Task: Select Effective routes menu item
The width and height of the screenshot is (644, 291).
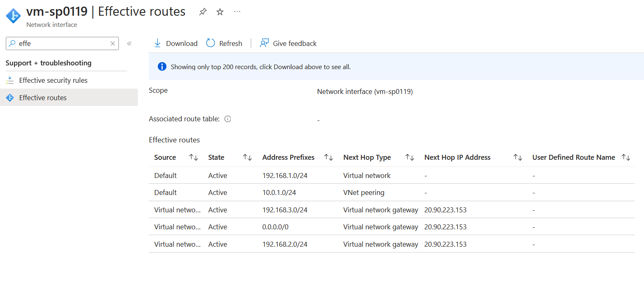Action: (x=43, y=98)
